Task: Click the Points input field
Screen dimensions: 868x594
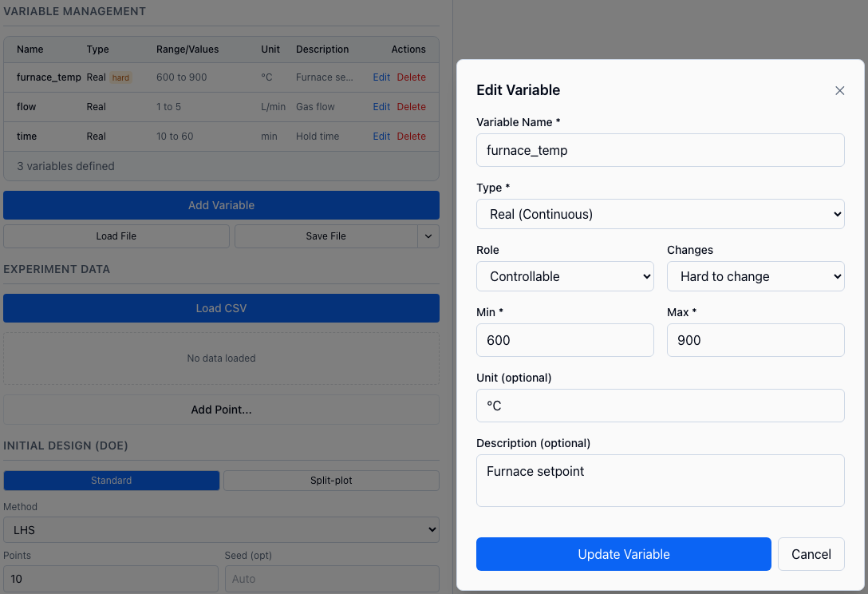Action: tap(111, 579)
